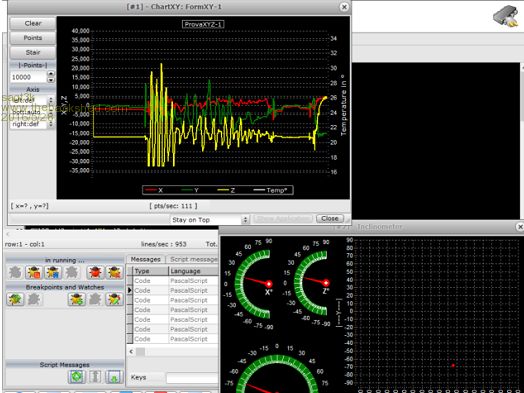
Task: Click the pts/sec: 111 status text
Action: tap(173, 206)
